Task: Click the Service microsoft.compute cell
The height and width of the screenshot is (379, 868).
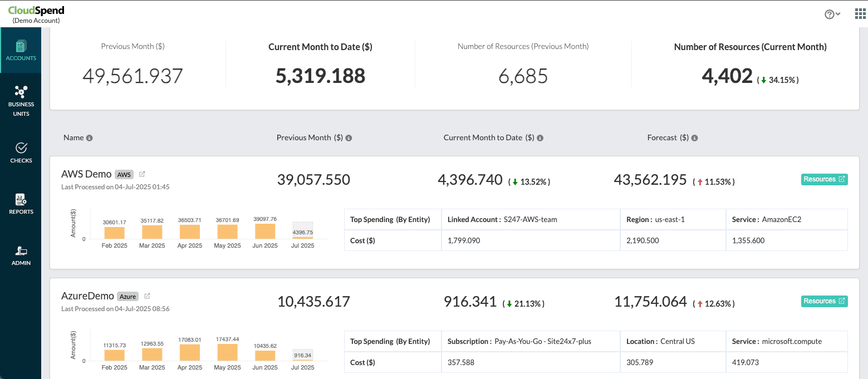Action: [x=787, y=341]
